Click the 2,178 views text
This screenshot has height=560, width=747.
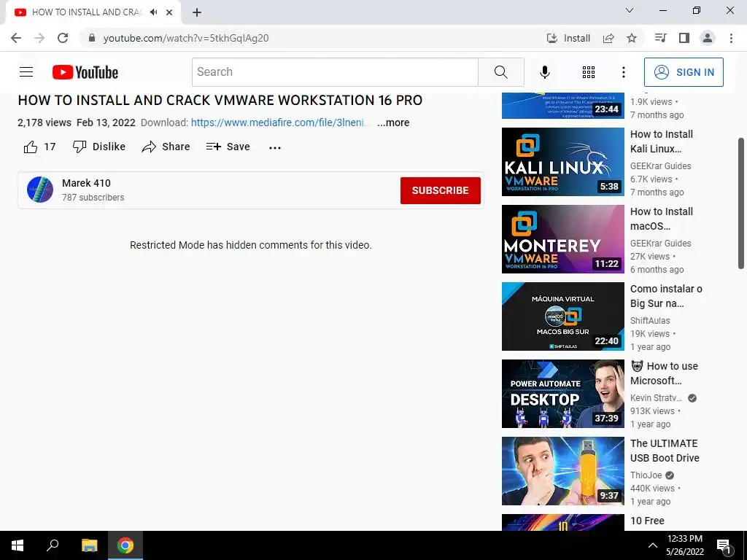(44, 122)
